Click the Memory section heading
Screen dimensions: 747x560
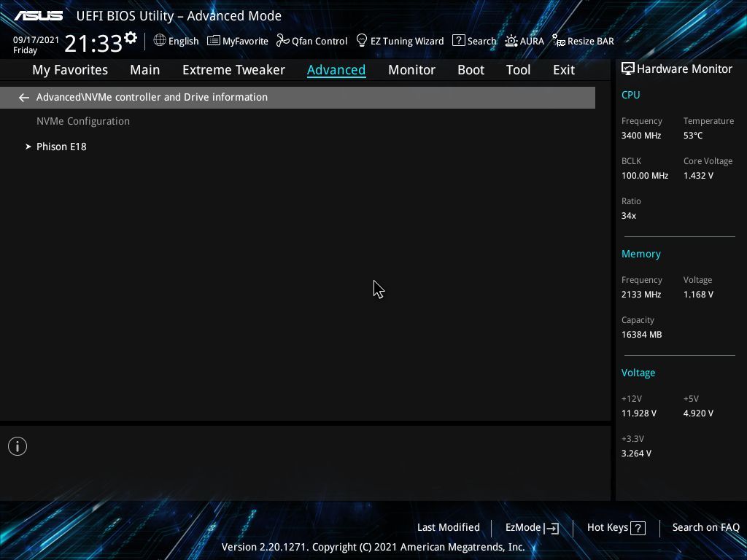(640, 254)
